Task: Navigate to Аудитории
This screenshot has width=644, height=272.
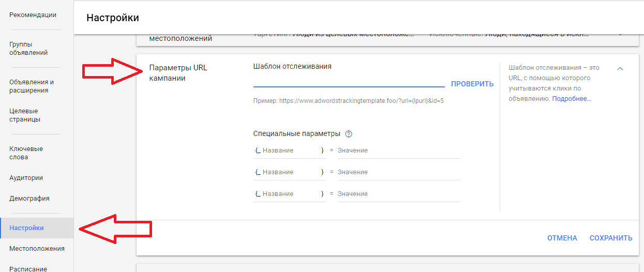Action: point(26,178)
